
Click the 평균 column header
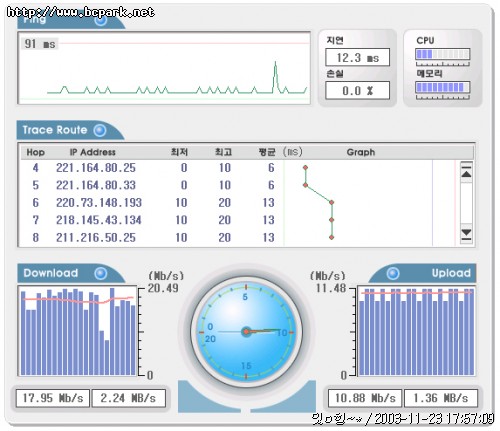[x=267, y=152]
